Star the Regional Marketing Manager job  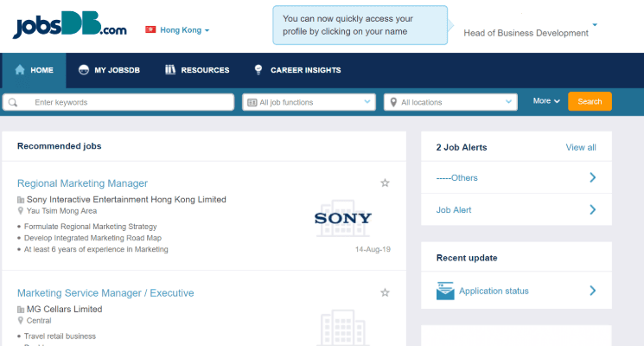386,183
